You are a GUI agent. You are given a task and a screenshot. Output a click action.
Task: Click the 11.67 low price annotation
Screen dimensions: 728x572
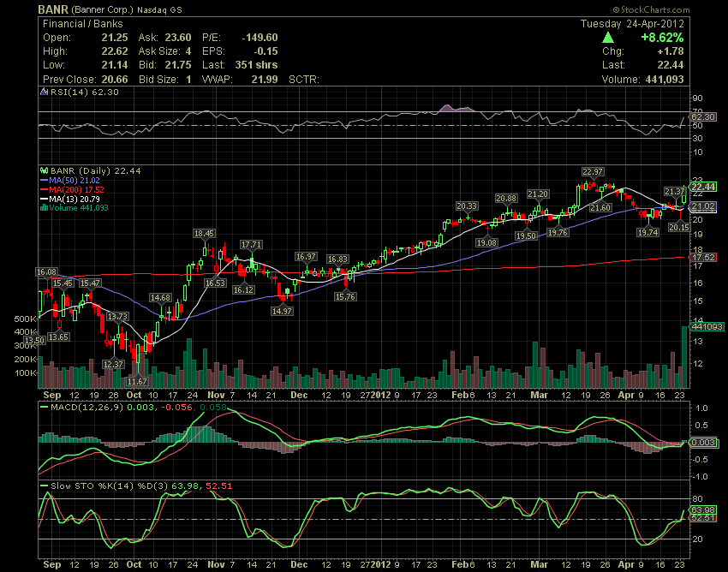point(137,381)
